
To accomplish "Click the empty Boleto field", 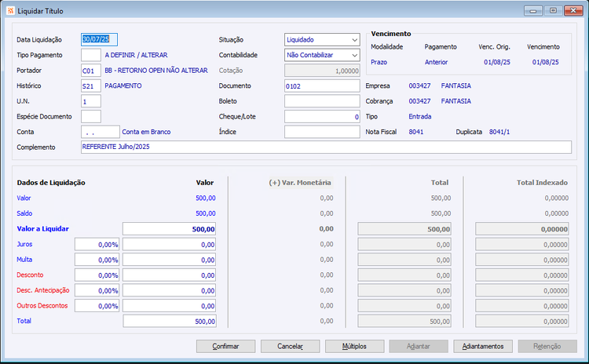I will tap(322, 101).
